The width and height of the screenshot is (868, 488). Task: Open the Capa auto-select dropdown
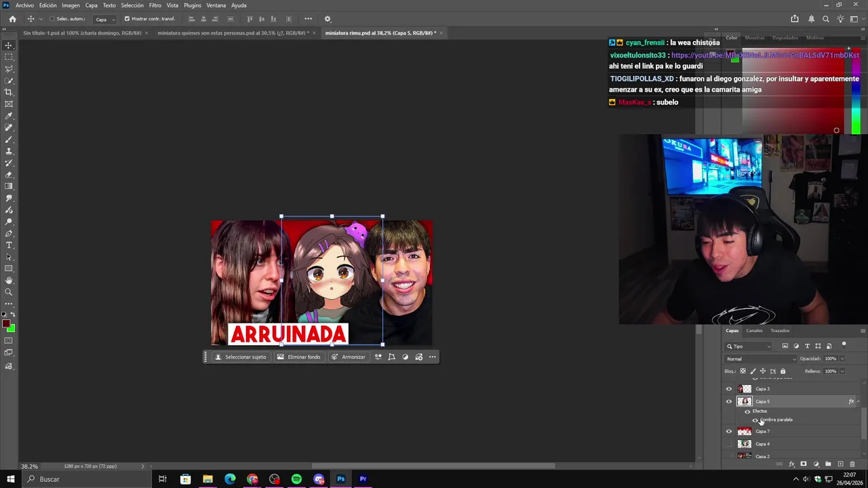point(104,19)
